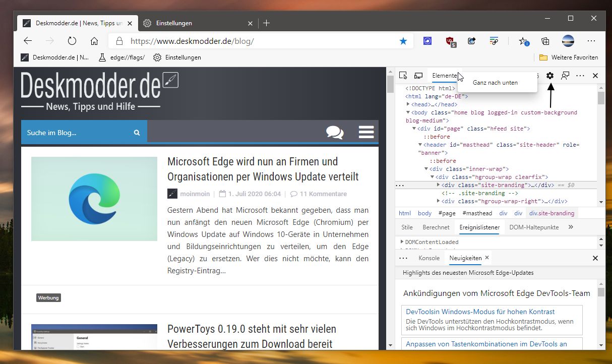
Task: Select the Neuigkeiten drawer tab
Action: [465, 258]
